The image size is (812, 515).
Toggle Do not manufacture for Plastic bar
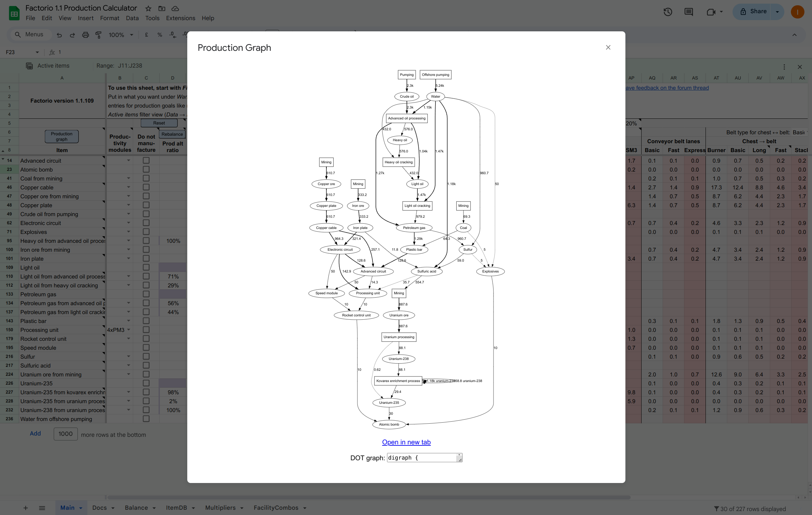tap(146, 321)
